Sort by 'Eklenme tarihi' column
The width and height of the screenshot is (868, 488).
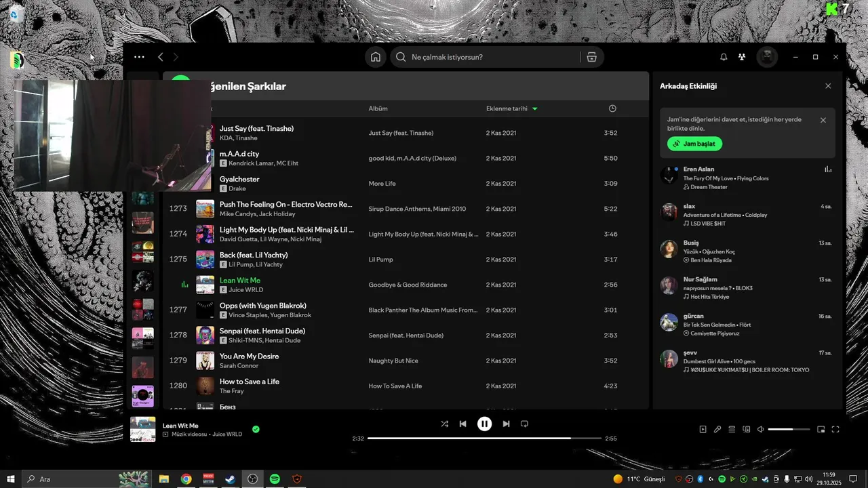(507, 108)
